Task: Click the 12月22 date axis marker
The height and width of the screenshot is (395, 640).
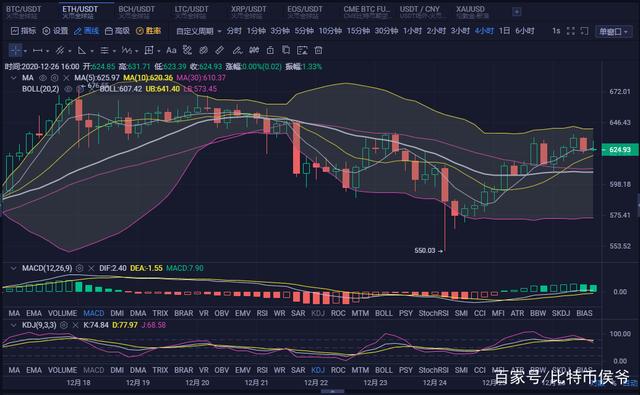Action: click(316, 383)
